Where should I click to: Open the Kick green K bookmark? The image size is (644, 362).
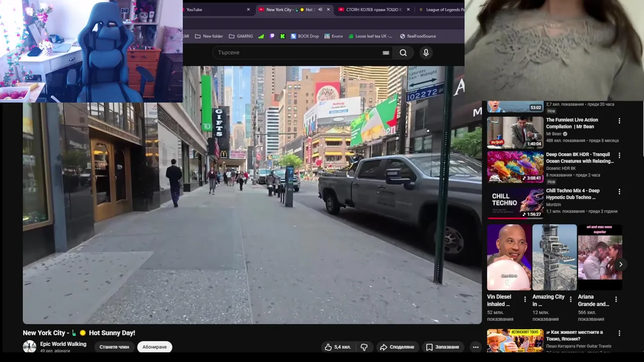point(283,36)
